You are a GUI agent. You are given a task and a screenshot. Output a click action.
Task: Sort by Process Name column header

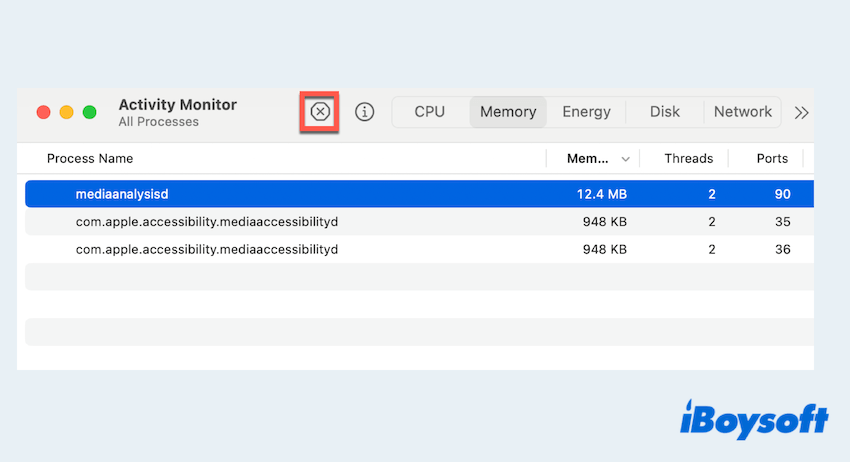coord(90,158)
